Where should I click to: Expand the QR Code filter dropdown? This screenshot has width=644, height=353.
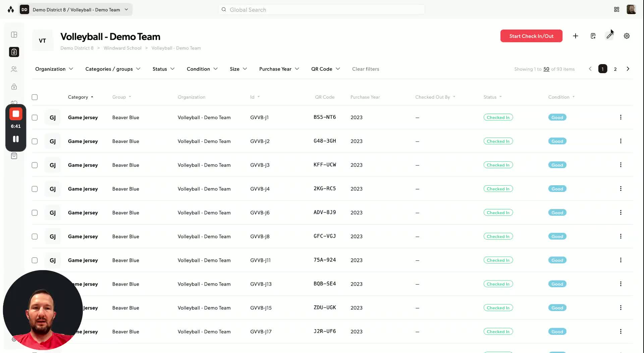(325, 69)
